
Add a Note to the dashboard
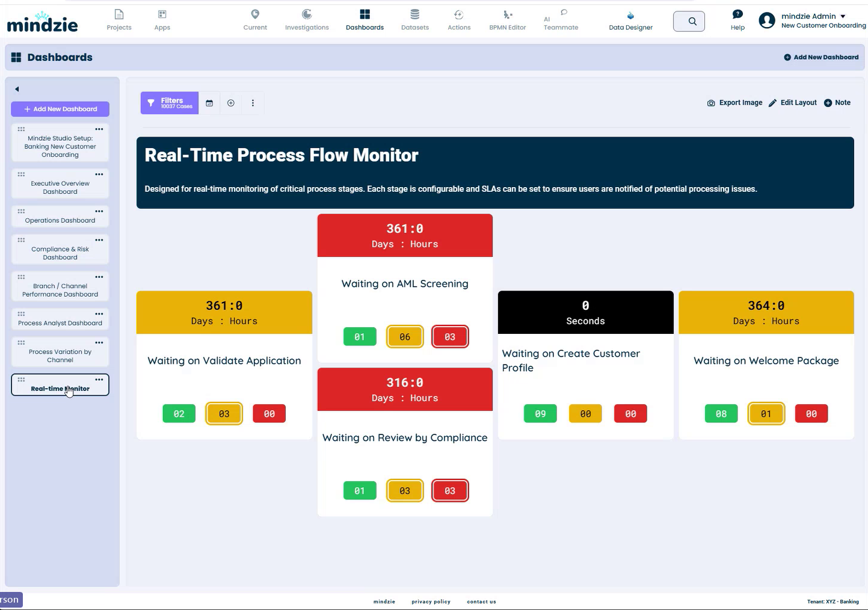coord(837,103)
